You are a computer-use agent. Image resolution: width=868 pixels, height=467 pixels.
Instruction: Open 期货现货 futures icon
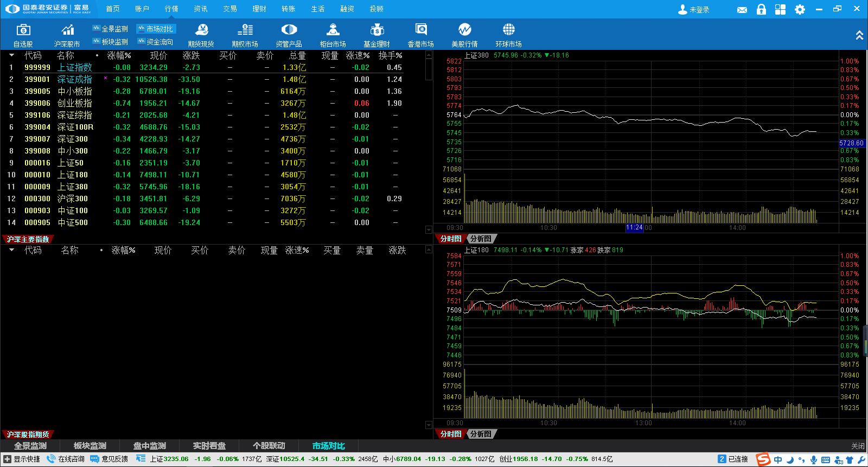tap(201, 30)
